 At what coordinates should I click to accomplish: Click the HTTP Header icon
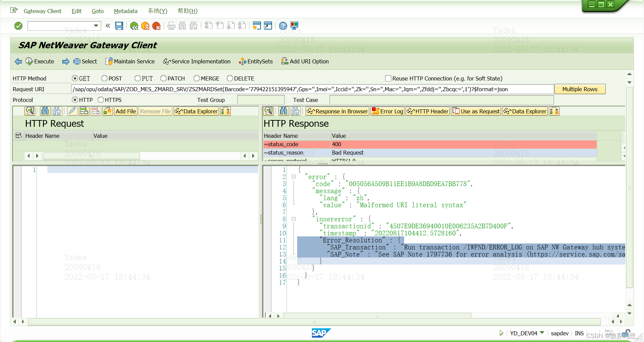427,111
